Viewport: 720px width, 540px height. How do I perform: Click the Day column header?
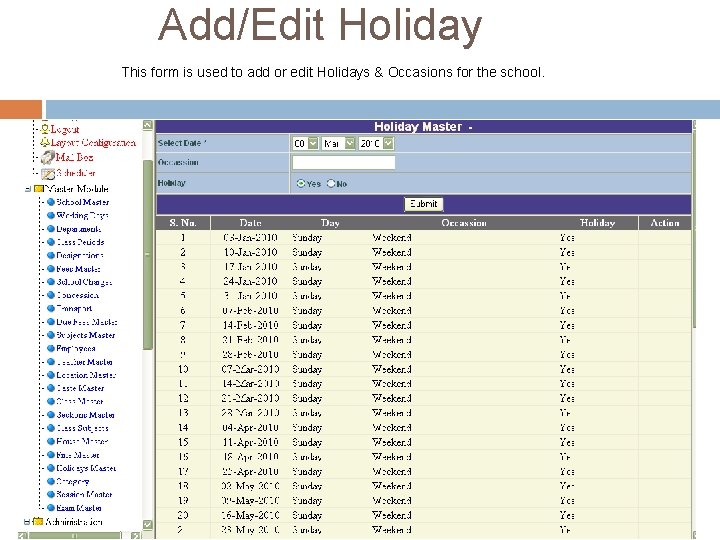[330, 223]
